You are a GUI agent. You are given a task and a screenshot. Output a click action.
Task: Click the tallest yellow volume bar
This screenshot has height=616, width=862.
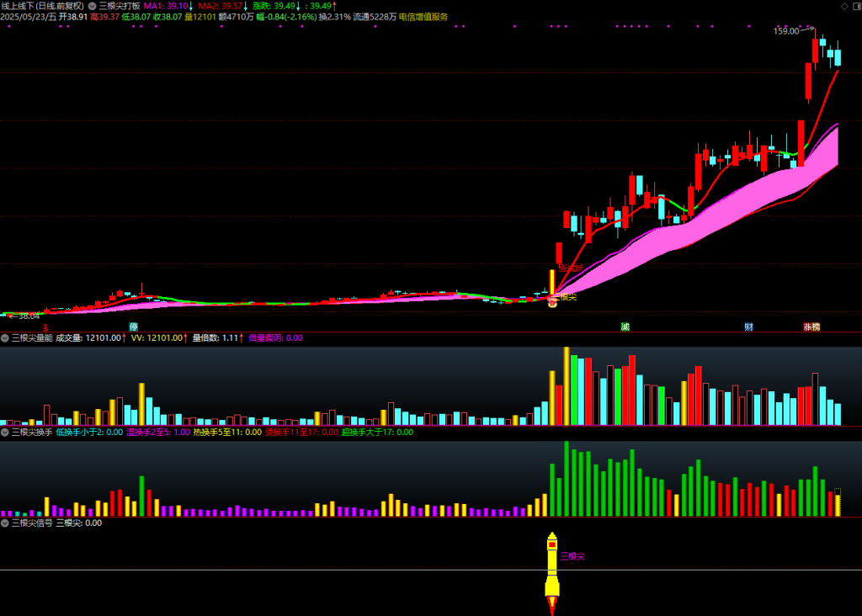pos(567,385)
